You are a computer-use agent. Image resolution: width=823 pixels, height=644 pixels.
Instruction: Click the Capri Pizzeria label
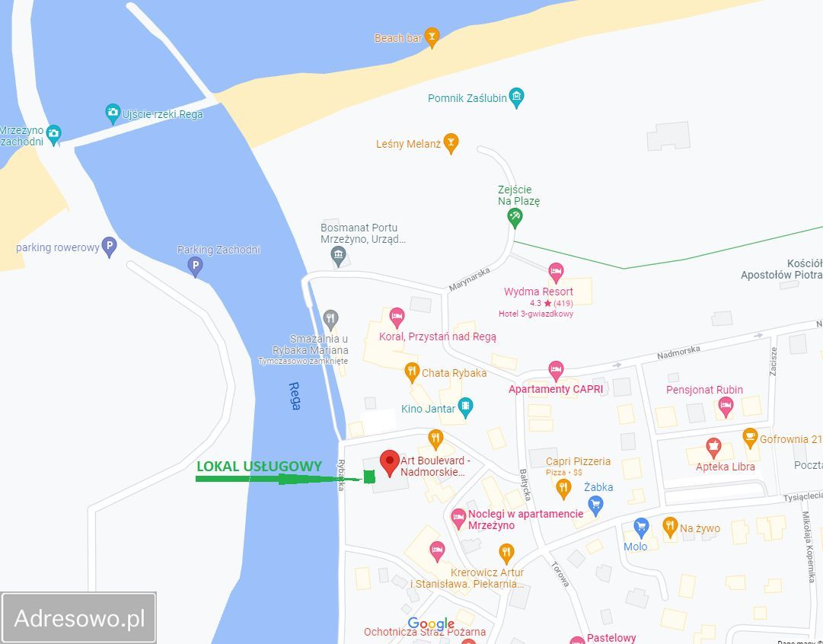(578, 461)
